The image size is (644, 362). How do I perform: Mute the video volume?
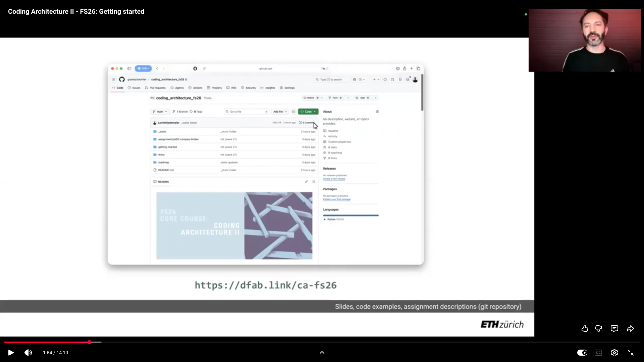coord(28,353)
